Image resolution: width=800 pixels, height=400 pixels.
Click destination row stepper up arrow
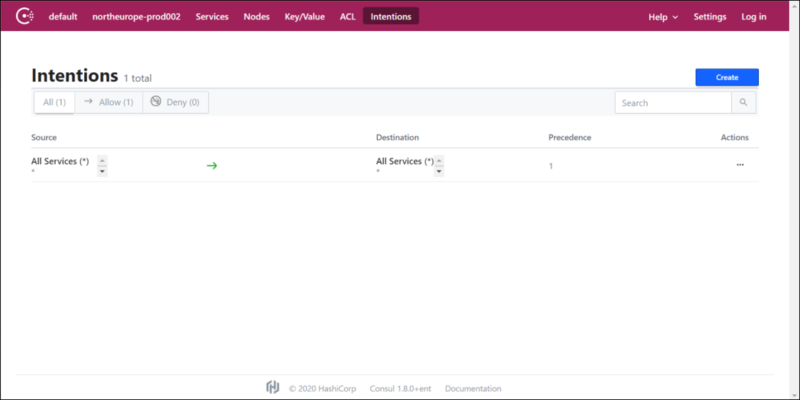[439, 161]
